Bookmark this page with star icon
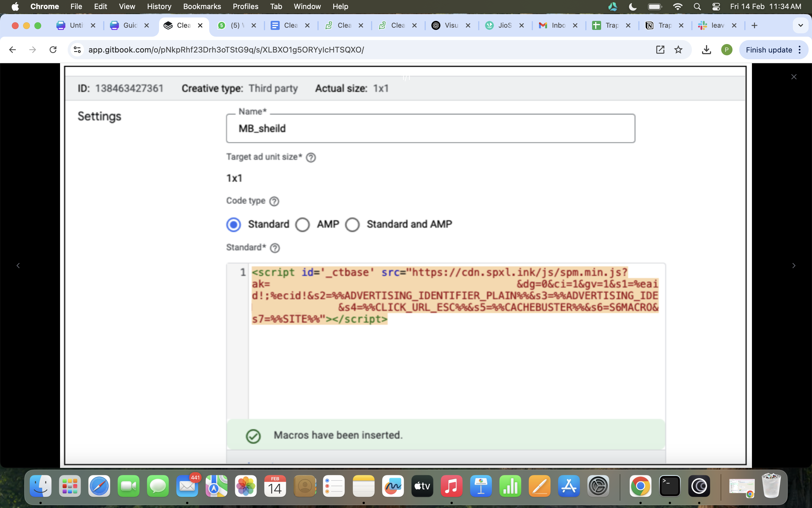Image resolution: width=812 pixels, height=508 pixels. pyautogui.click(x=678, y=50)
